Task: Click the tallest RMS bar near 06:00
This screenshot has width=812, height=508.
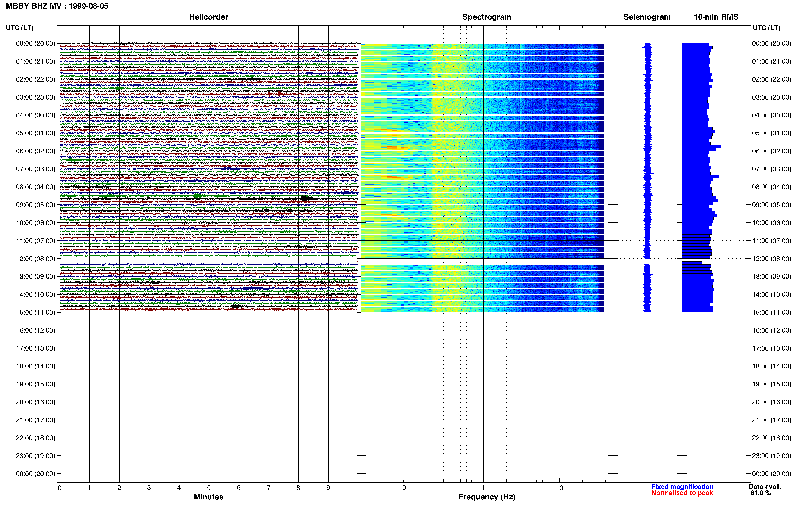Action: [701, 146]
